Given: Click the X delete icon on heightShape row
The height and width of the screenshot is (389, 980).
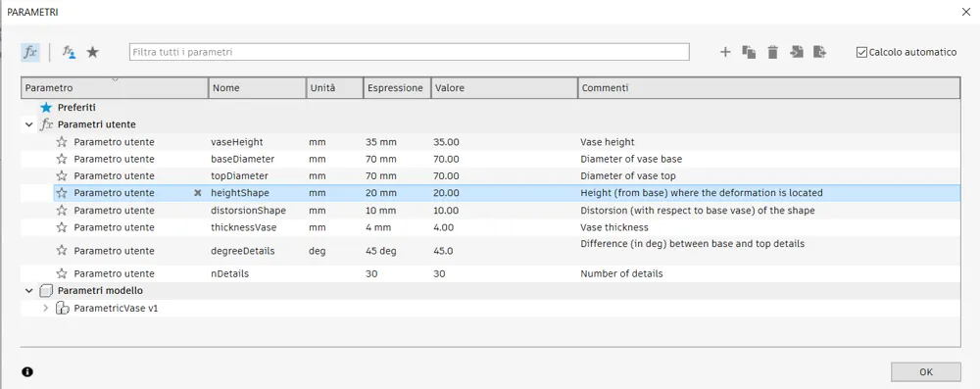Looking at the screenshot, I should coord(198,193).
